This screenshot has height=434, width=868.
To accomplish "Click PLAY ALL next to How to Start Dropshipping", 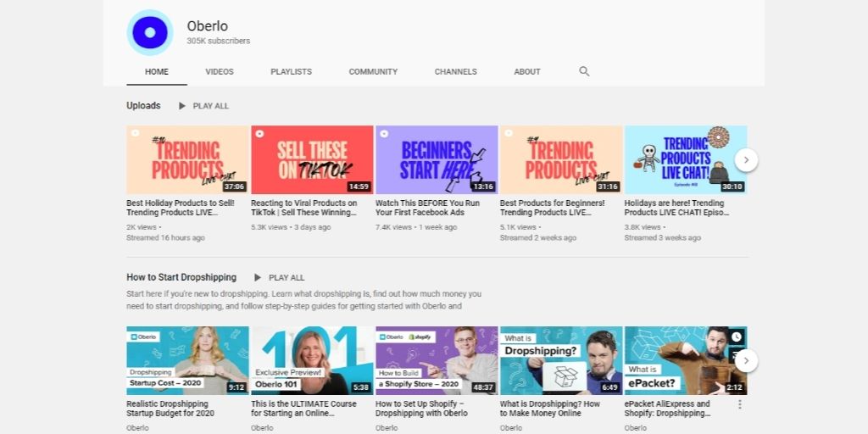I will (287, 277).
